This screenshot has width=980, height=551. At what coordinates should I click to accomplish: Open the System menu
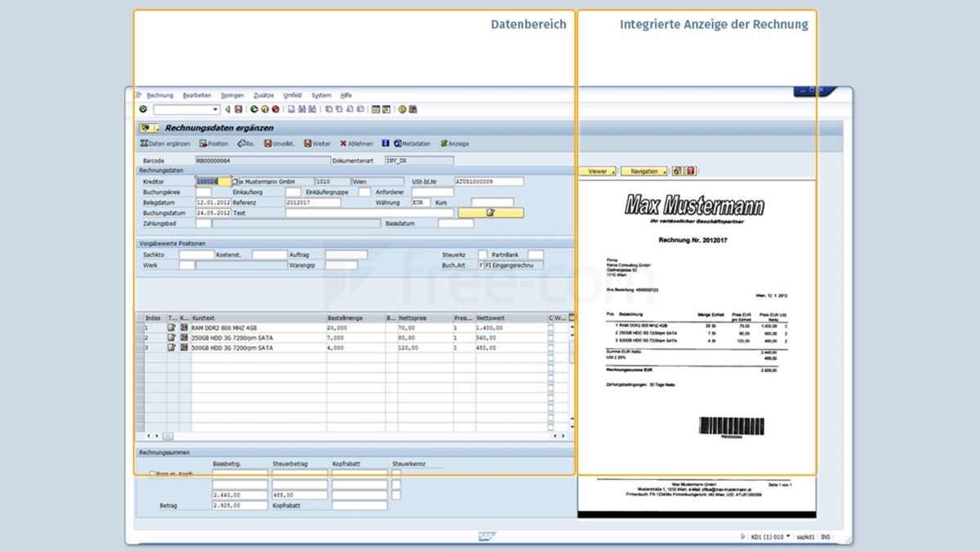[x=321, y=96]
